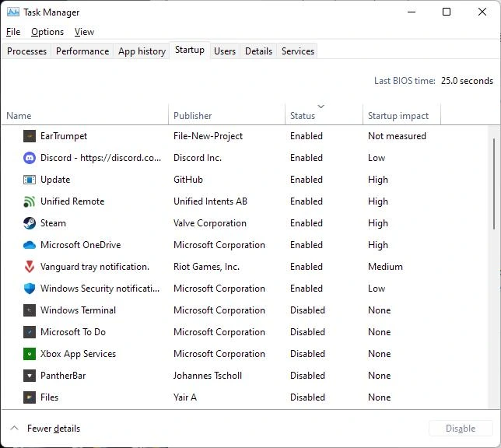This screenshot has width=501, height=448.
Task: Switch to the Users tab
Action: [x=225, y=51]
